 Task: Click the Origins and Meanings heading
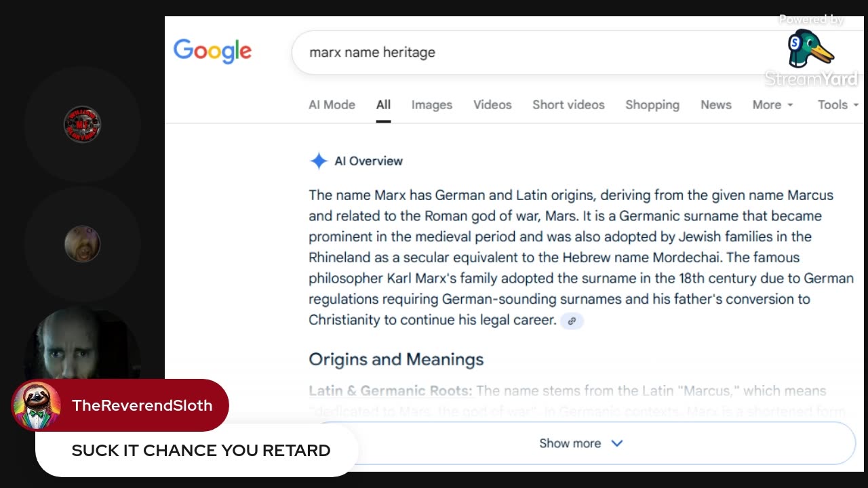click(396, 359)
